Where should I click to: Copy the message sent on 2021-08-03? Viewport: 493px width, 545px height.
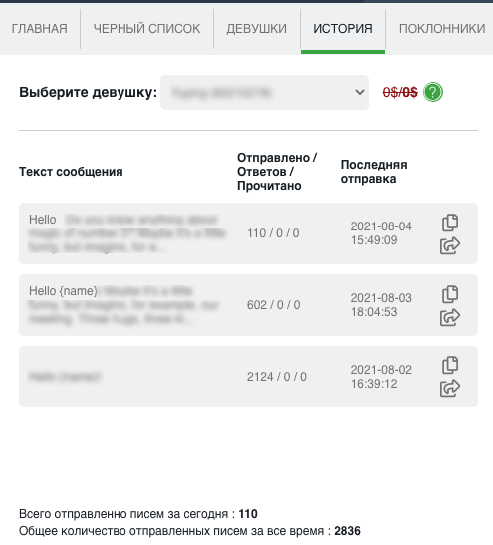pyautogui.click(x=450, y=294)
